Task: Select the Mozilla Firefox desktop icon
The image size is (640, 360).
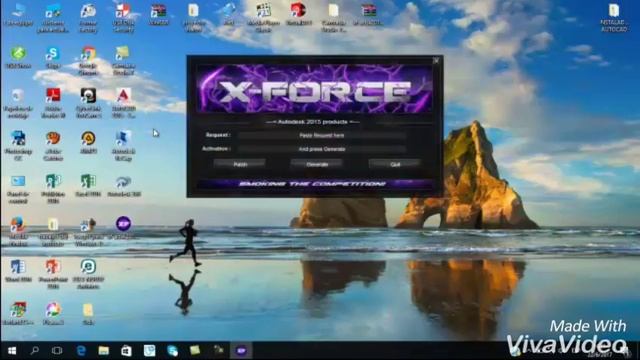Action: pyautogui.click(x=18, y=231)
